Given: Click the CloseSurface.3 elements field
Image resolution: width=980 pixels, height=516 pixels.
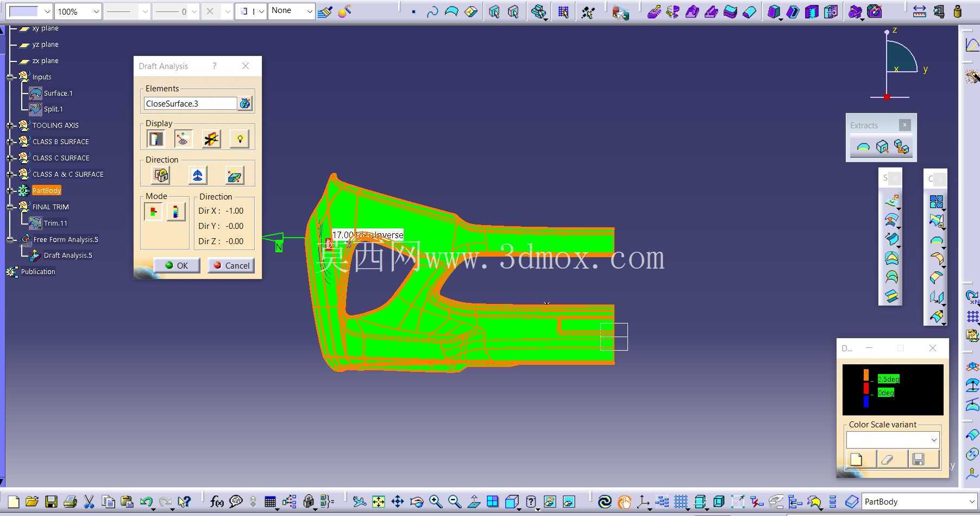Looking at the screenshot, I should click(190, 103).
